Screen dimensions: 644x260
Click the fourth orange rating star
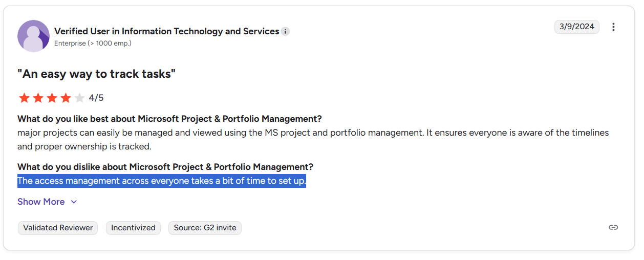point(66,98)
